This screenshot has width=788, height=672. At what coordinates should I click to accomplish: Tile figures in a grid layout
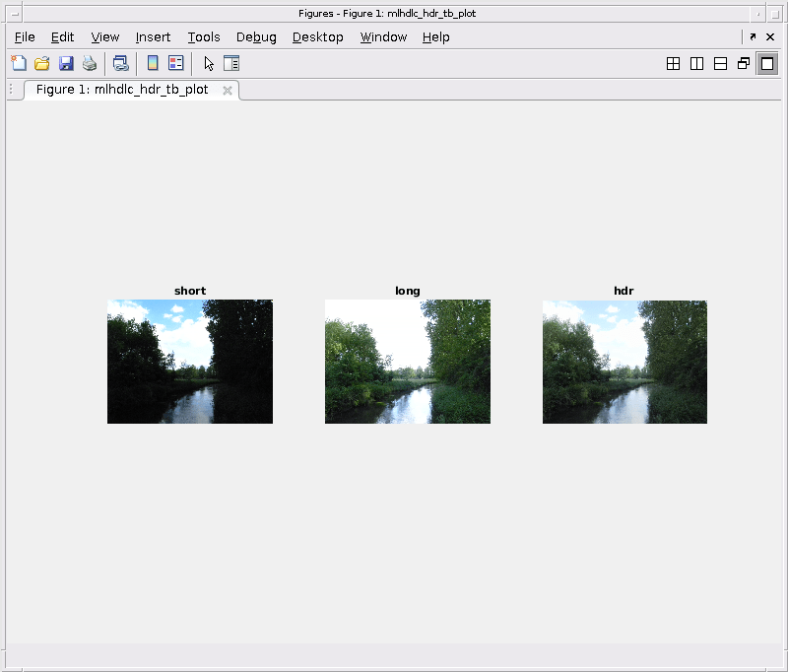click(x=673, y=64)
